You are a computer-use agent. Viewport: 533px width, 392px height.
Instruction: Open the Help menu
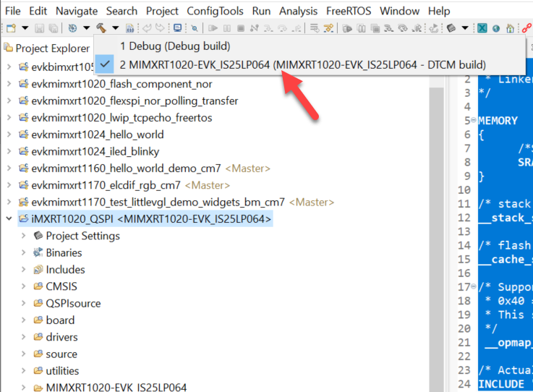pos(439,12)
